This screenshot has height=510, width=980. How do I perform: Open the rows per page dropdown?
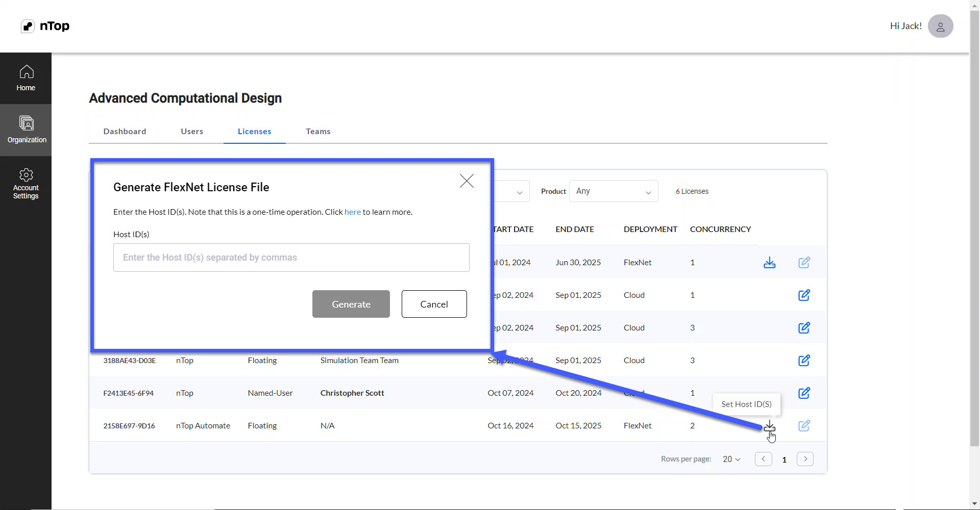731,459
